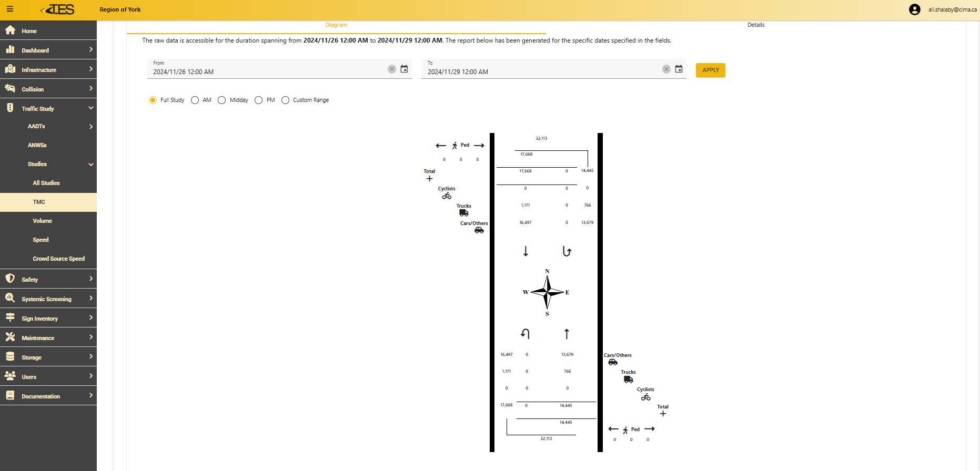This screenshot has height=471, width=980.
Task: Select the Midday radio option
Action: [221, 100]
